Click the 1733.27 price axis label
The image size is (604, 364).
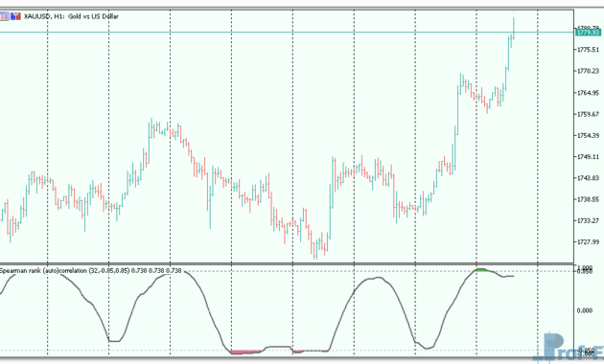click(588, 221)
